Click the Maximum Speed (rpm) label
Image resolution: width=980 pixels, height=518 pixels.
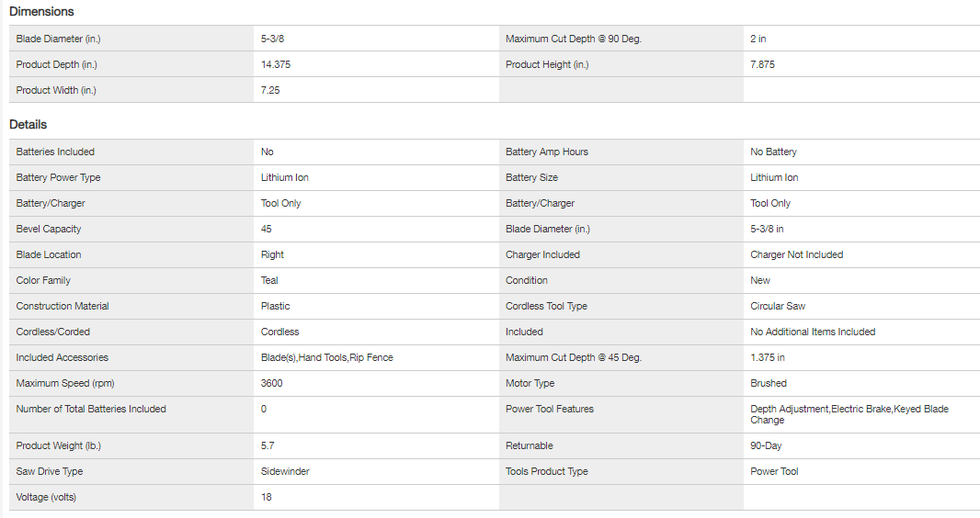(65, 383)
